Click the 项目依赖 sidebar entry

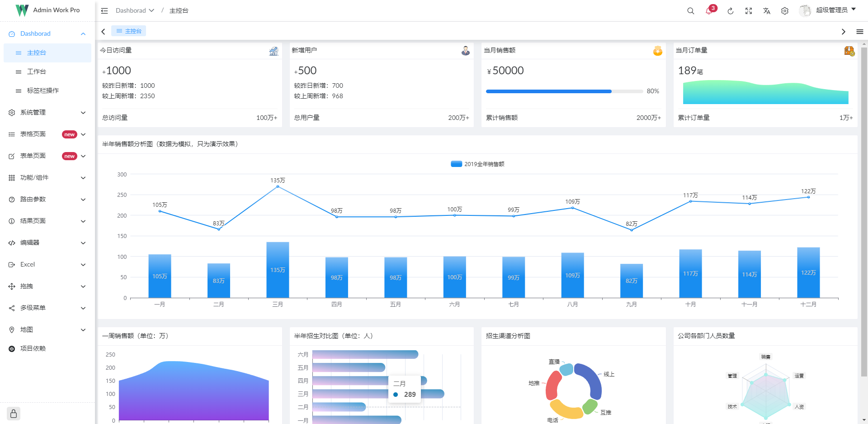(33, 348)
